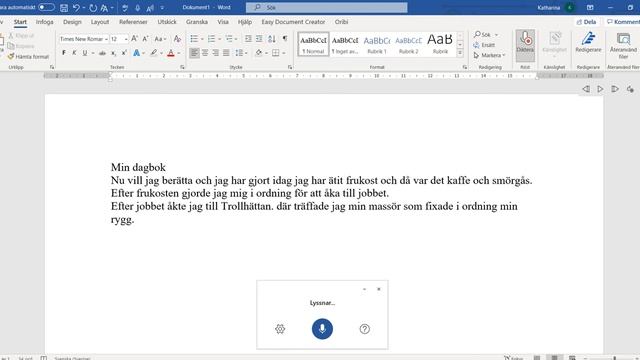
Task: Select the Normal style
Action: point(313,44)
